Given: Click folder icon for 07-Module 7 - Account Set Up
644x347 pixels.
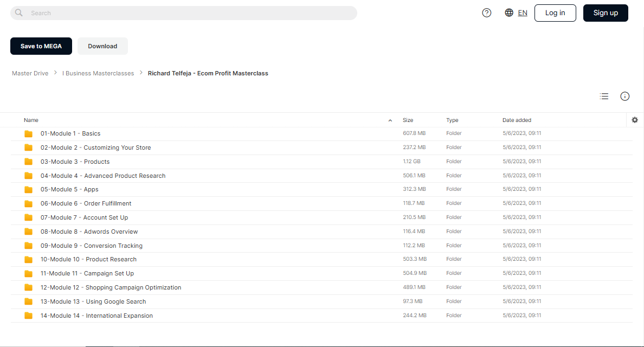Looking at the screenshot, I should click(x=28, y=217).
